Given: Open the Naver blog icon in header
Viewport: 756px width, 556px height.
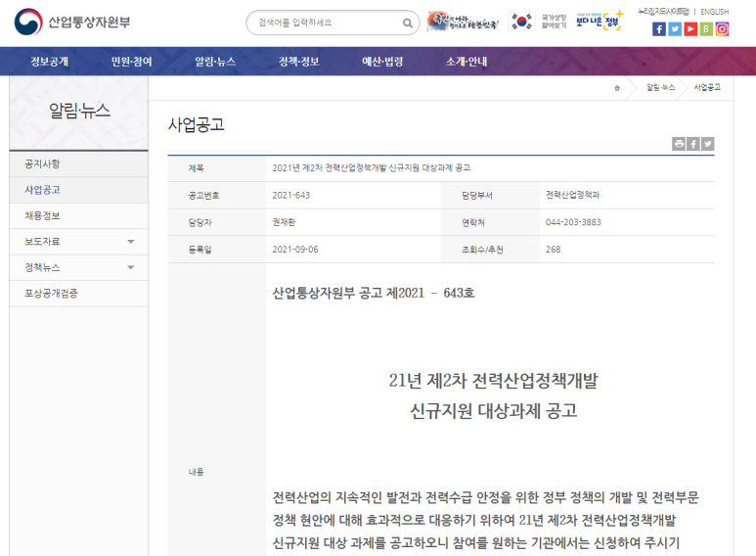Looking at the screenshot, I should click(706, 29).
